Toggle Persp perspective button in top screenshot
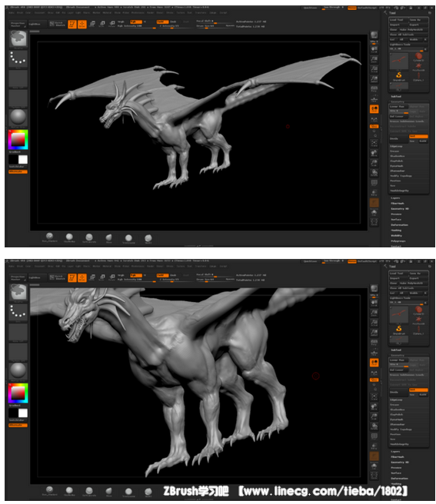The height and width of the screenshot is (504, 436). coord(374,89)
